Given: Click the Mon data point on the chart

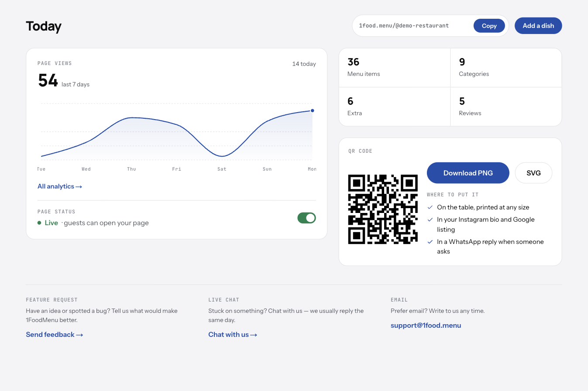Looking at the screenshot, I should (312, 111).
